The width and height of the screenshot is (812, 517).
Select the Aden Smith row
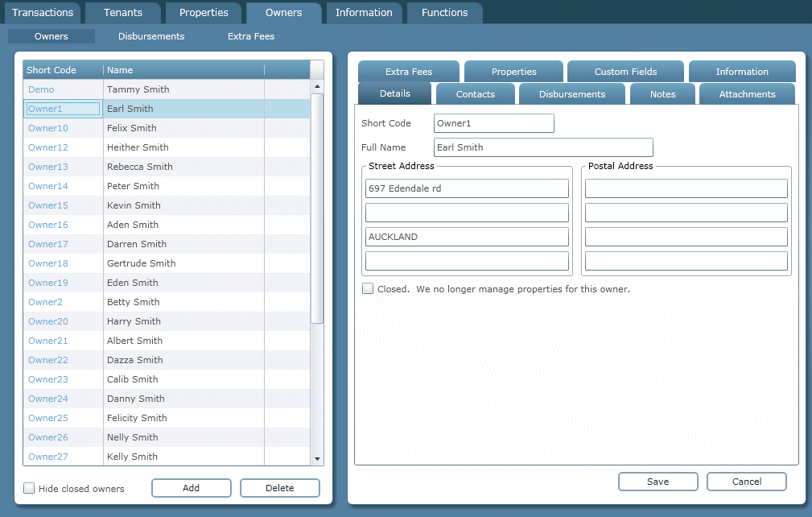[x=167, y=225]
